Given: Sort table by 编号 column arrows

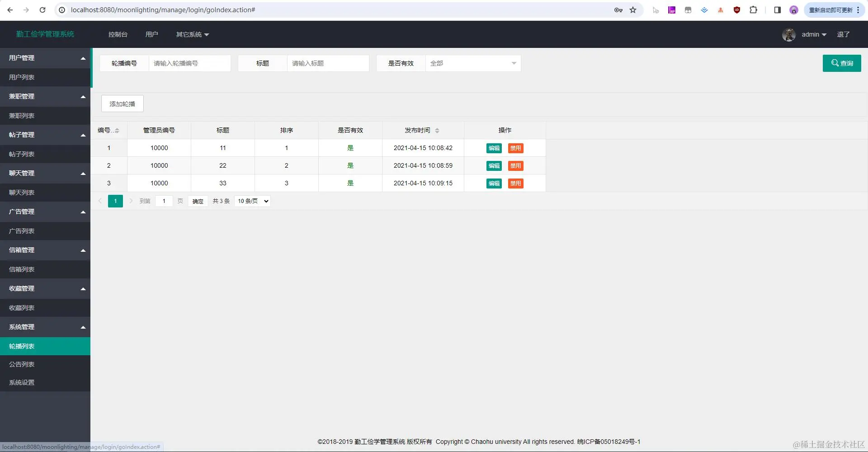Looking at the screenshot, I should [x=117, y=131].
